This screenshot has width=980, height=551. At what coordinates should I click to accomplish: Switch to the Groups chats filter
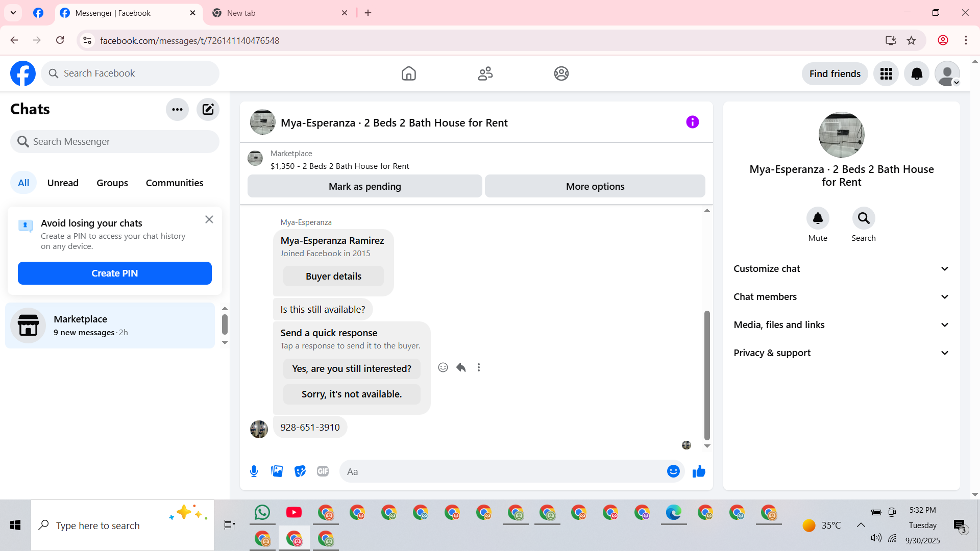[112, 183]
